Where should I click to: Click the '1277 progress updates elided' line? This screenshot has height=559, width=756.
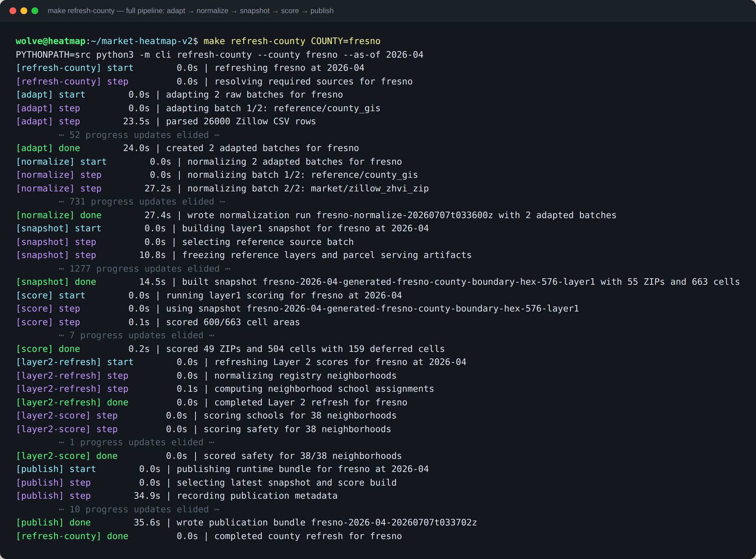pyautogui.click(x=144, y=268)
